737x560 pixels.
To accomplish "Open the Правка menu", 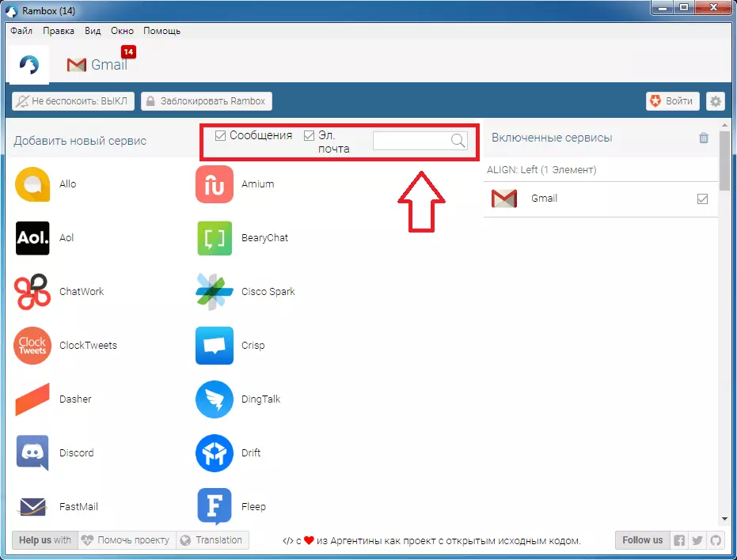I will [59, 31].
